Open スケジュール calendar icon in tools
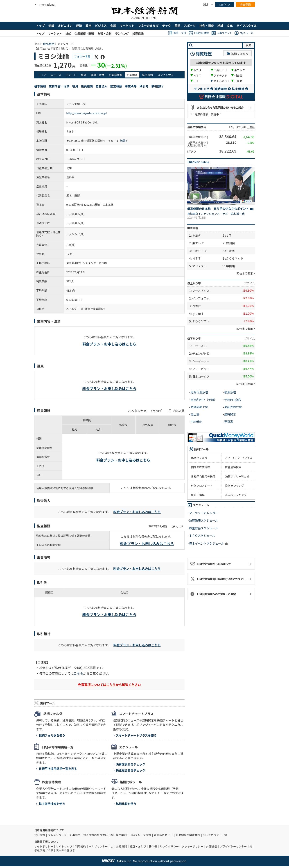289x868 pixels. pos(114,747)
